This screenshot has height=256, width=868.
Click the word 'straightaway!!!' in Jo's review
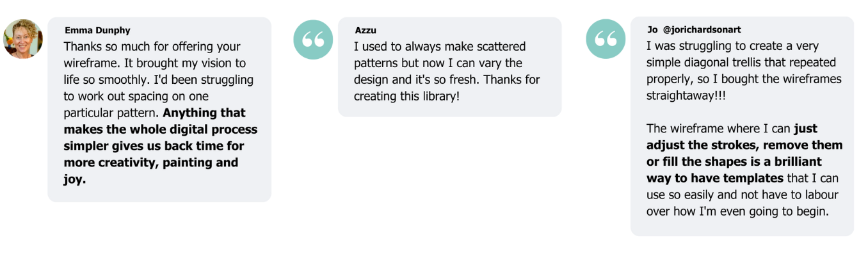point(686,96)
